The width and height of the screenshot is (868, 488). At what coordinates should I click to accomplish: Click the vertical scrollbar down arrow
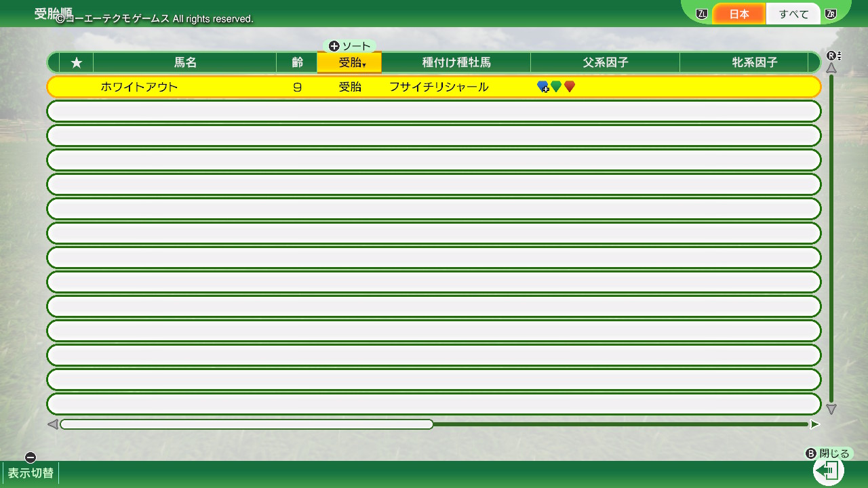point(831,409)
